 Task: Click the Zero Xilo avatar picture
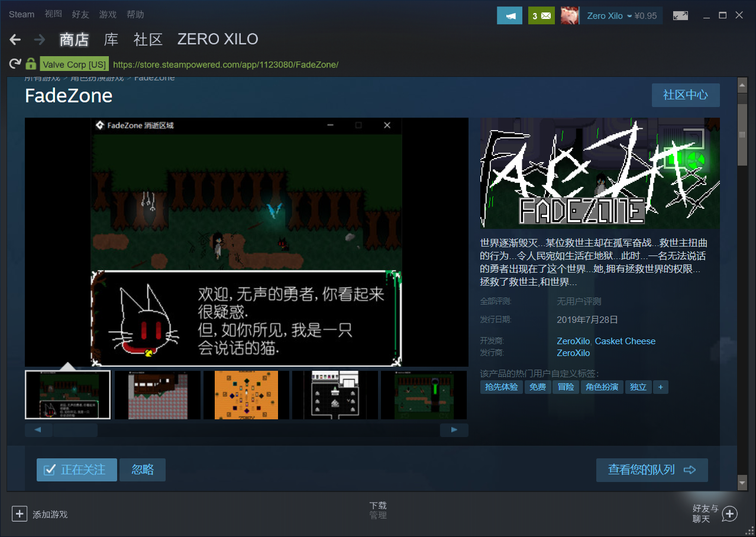pyautogui.click(x=570, y=16)
